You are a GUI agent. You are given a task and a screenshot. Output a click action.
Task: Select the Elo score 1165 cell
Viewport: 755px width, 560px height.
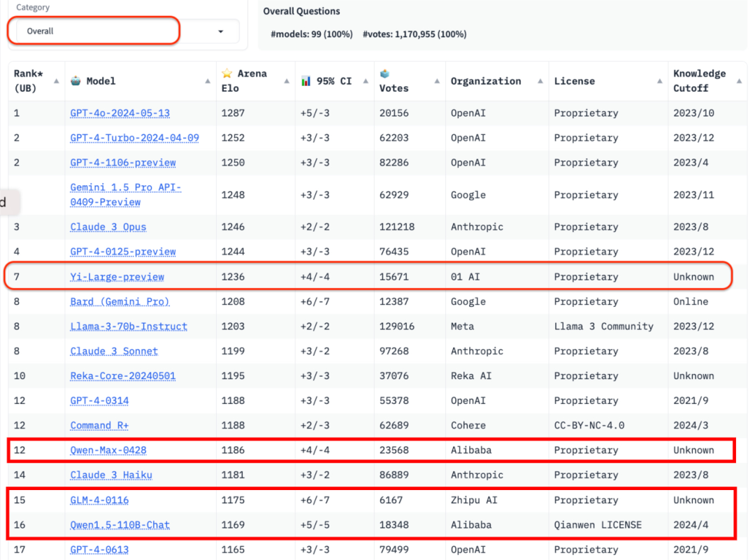[x=233, y=550]
